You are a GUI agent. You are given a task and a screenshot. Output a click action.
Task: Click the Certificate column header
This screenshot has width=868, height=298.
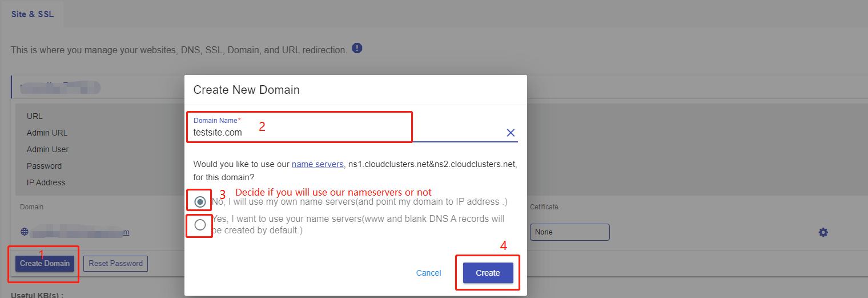click(x=544, y=206)
